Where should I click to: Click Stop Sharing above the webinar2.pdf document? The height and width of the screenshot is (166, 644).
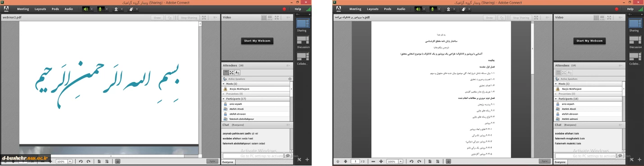tap(188, 18)
